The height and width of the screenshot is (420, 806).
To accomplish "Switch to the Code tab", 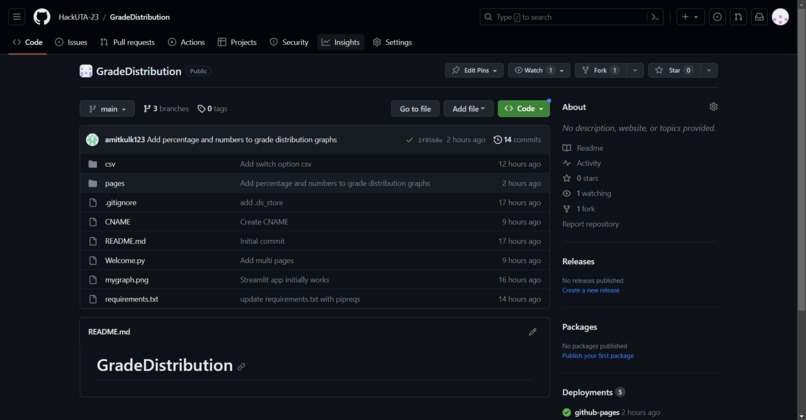I will [28, 42].
